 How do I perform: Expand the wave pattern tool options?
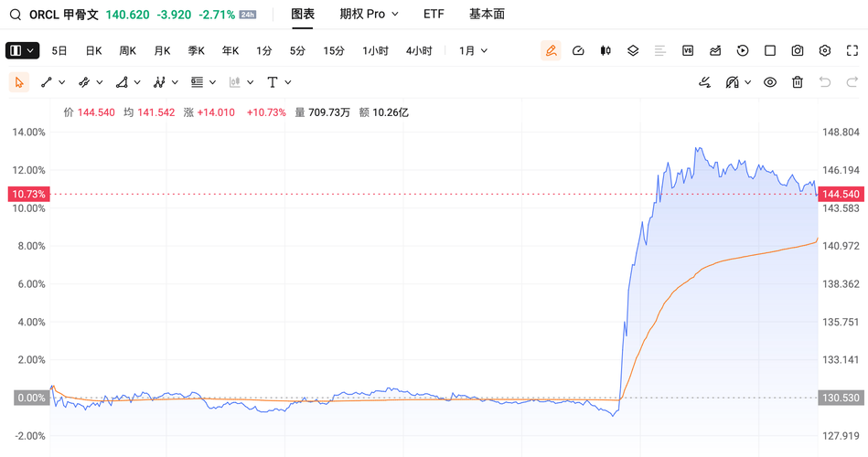175,82
